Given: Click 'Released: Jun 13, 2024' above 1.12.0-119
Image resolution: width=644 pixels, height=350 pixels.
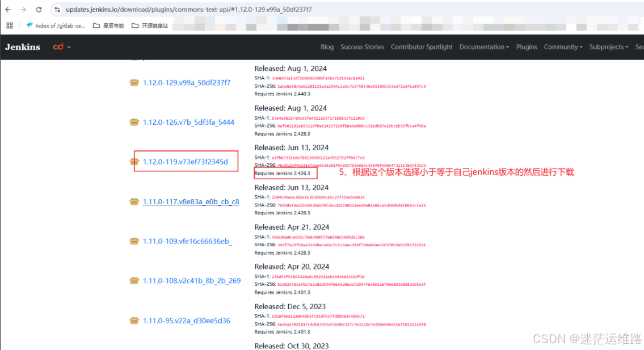Looking at the screenshot, I should click(291, 147).
